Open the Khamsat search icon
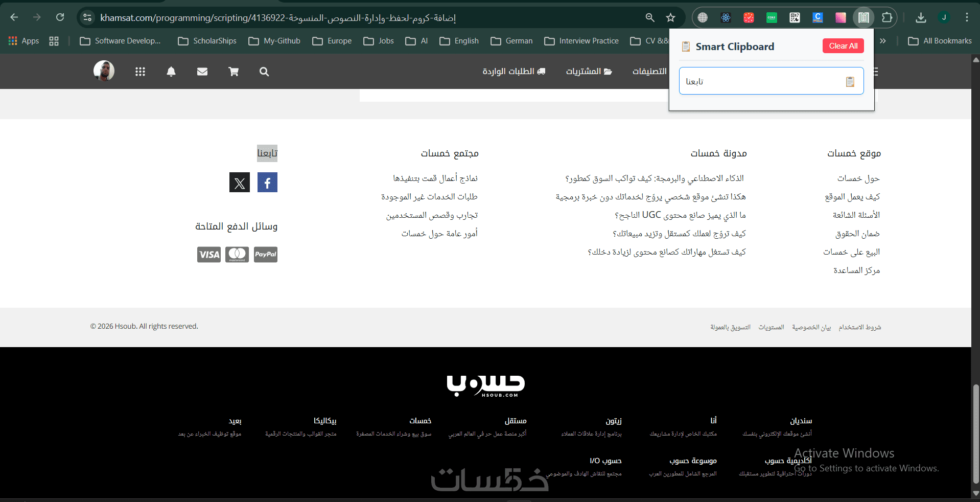The width and height of the screenshot is (980, 502). tap(264, 72)
